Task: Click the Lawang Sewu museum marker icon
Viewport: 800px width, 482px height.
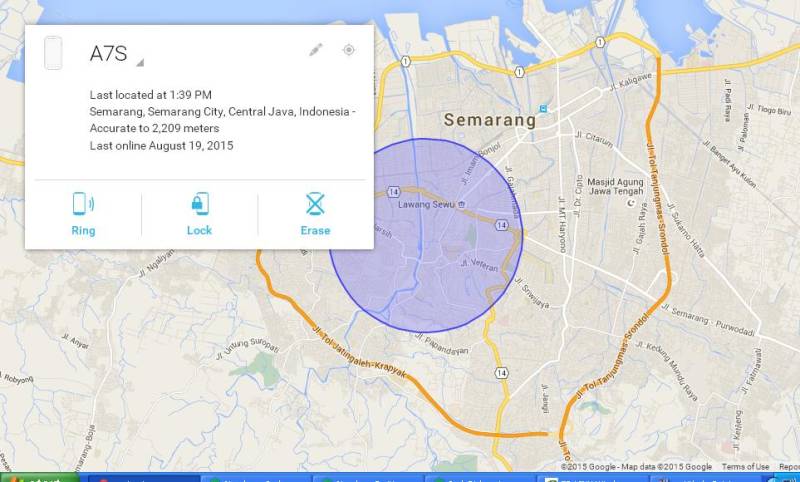Action: (461, 205)
